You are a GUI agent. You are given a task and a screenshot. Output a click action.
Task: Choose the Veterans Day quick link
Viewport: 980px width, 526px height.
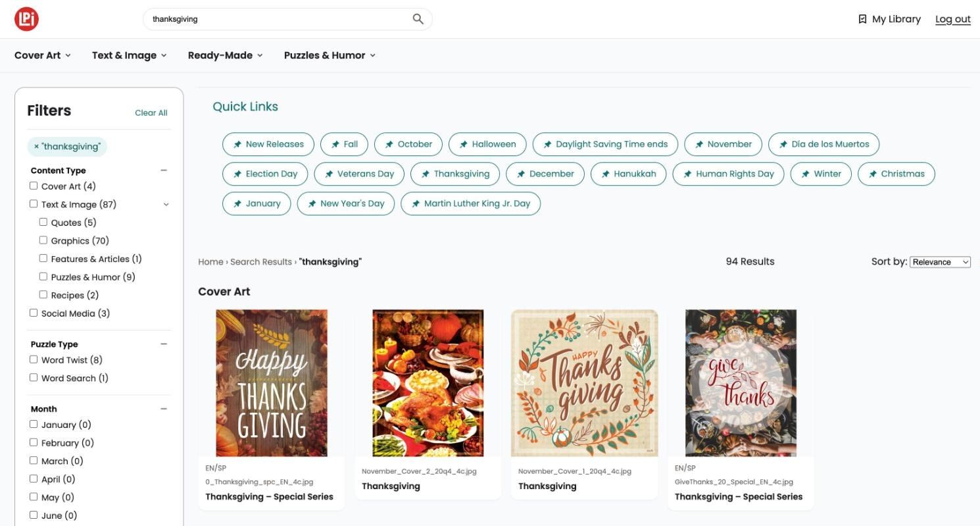[359, 174]
